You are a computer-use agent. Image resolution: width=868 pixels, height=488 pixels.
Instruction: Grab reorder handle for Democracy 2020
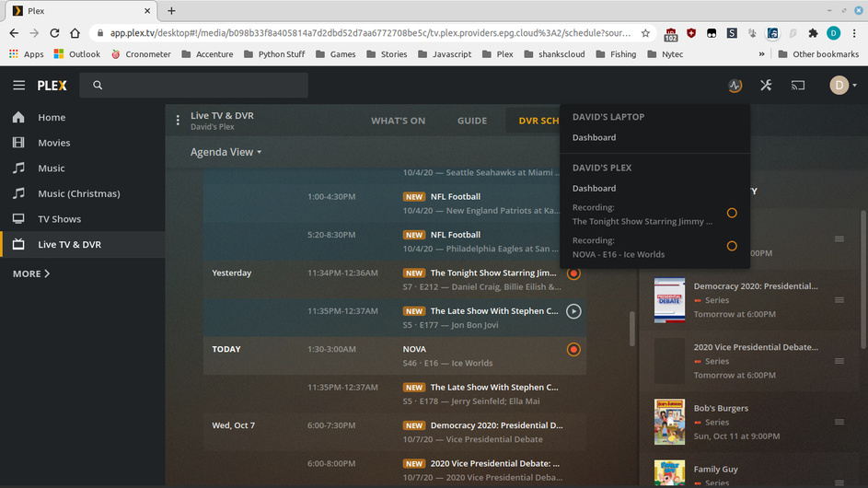[839, 300]
